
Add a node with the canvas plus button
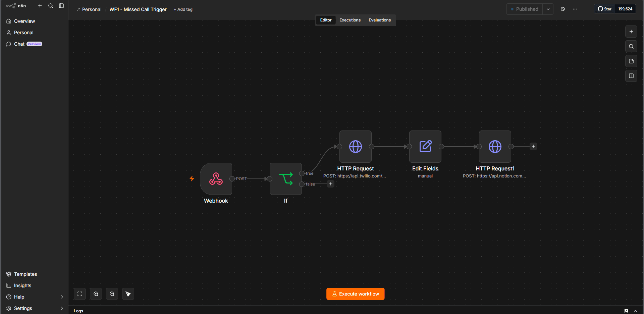[631, 32]
